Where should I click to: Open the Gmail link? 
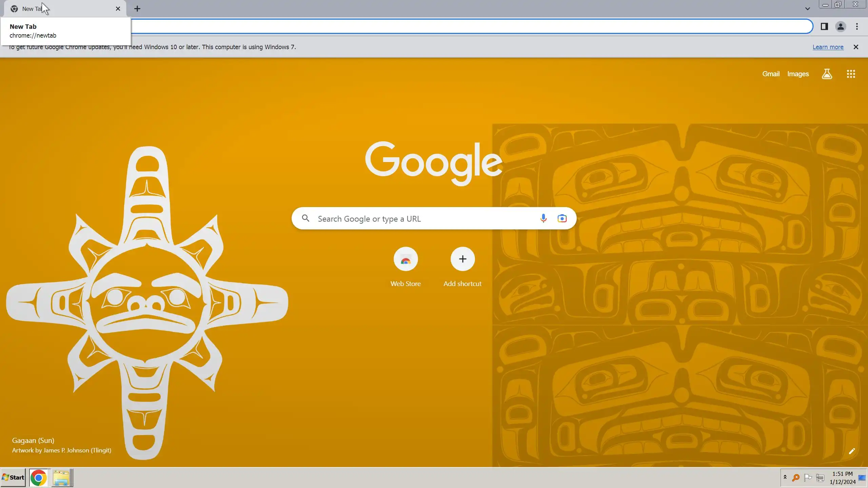[771, 74]
